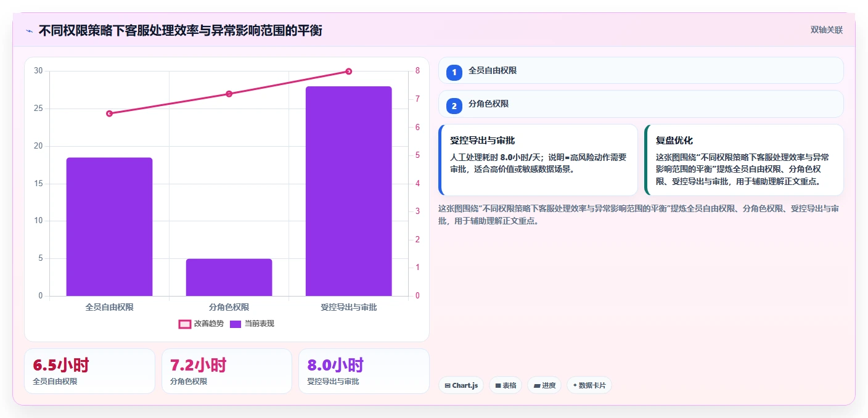868x418 pixels.
Task: Click the 7.2小时 data card
Action: 226,371
